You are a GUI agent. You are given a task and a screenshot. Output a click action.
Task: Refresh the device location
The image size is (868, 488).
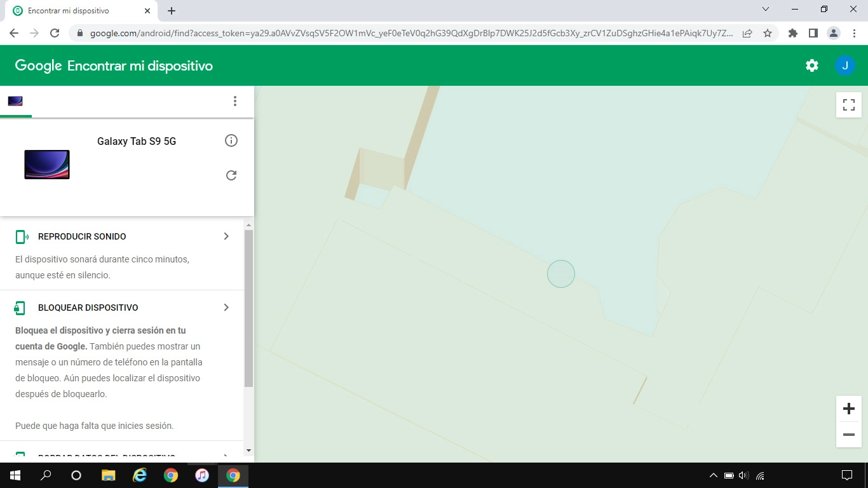click(231, 175)
